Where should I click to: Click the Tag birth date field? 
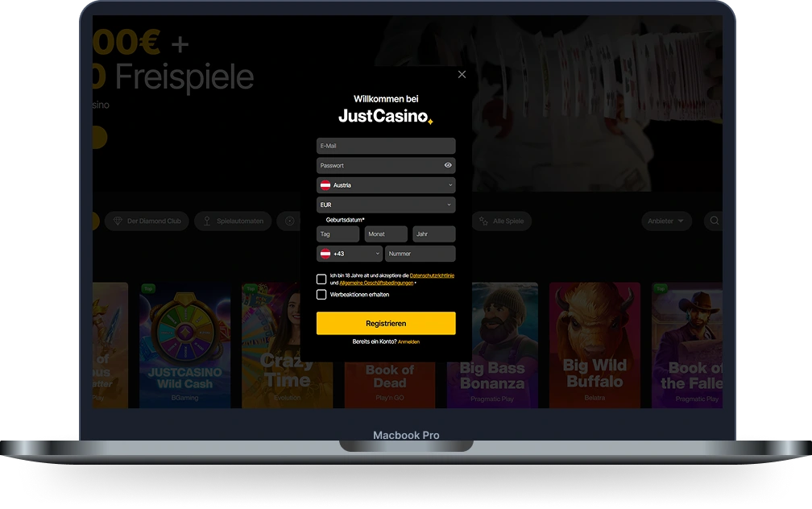(x=338, y=234)
